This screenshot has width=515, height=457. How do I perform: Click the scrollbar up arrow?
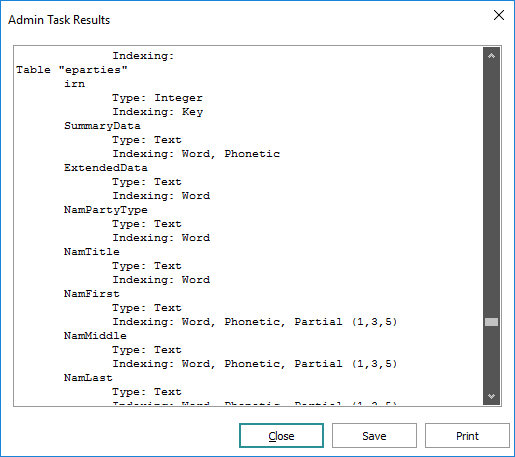[x=491, y=56]
